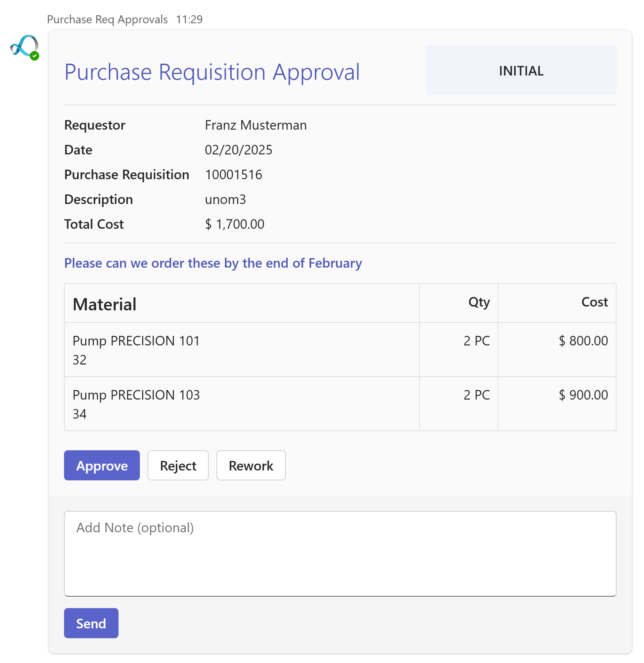Reject the purchase requisition
The image size is (644, 663).
coord(178,465)
